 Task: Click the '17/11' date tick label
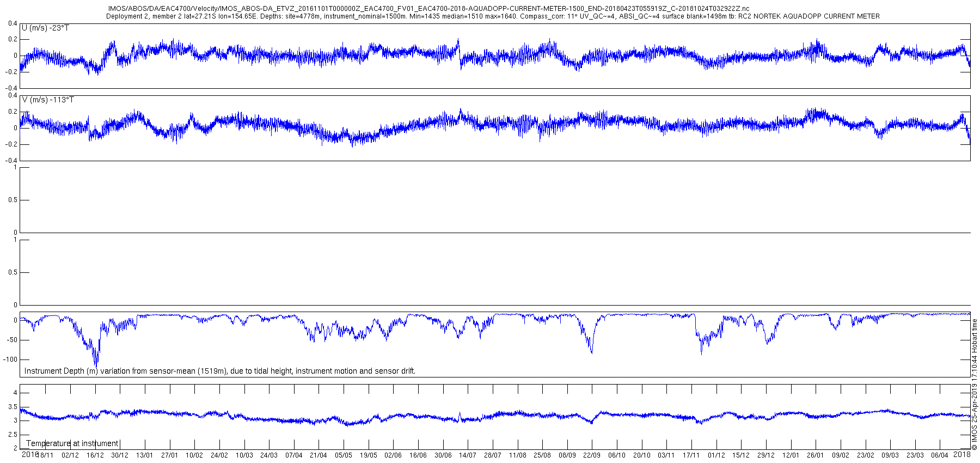pyautogui.click(x=691, y=455)
